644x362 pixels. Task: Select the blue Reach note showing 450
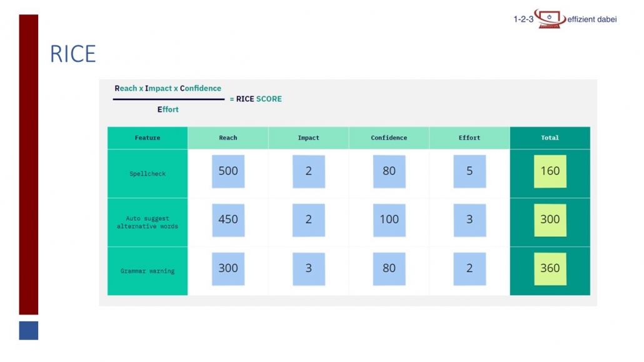[x=228, y=220]
